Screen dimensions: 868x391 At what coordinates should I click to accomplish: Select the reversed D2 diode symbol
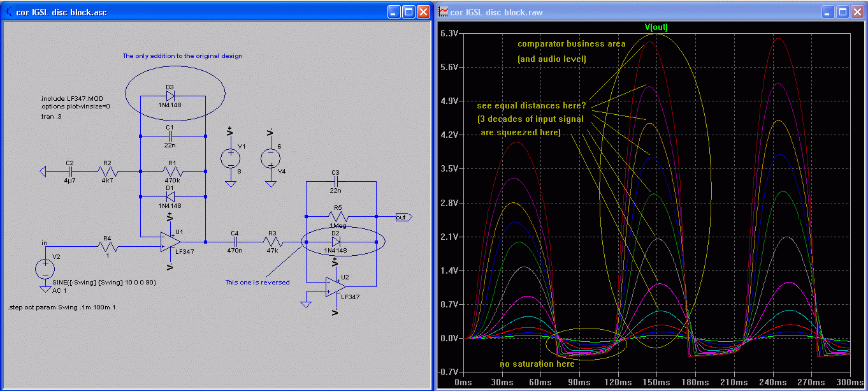tap(336, 242)
